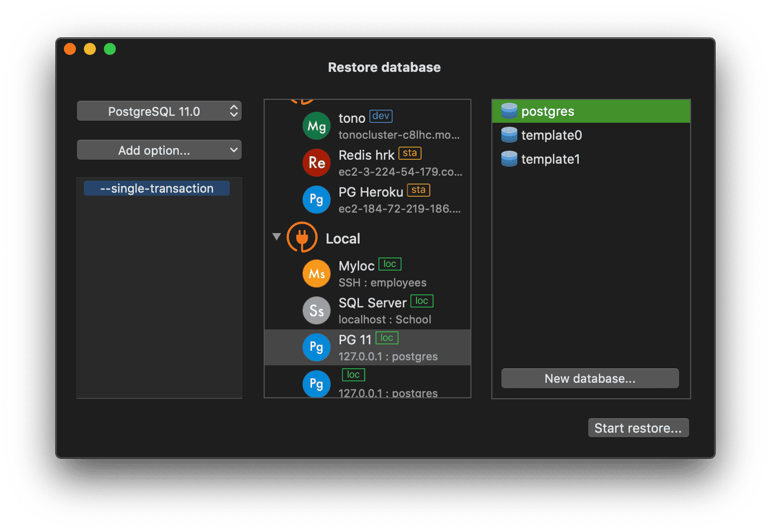Click the loc tag beside Myloc
Image resolution: width=771 pixels, height=532 pixels.
pos(390,264)
